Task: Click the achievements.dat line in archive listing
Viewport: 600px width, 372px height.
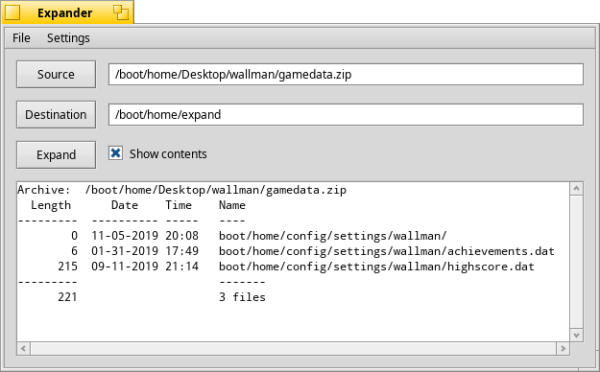Action: (x=286, y=251)
